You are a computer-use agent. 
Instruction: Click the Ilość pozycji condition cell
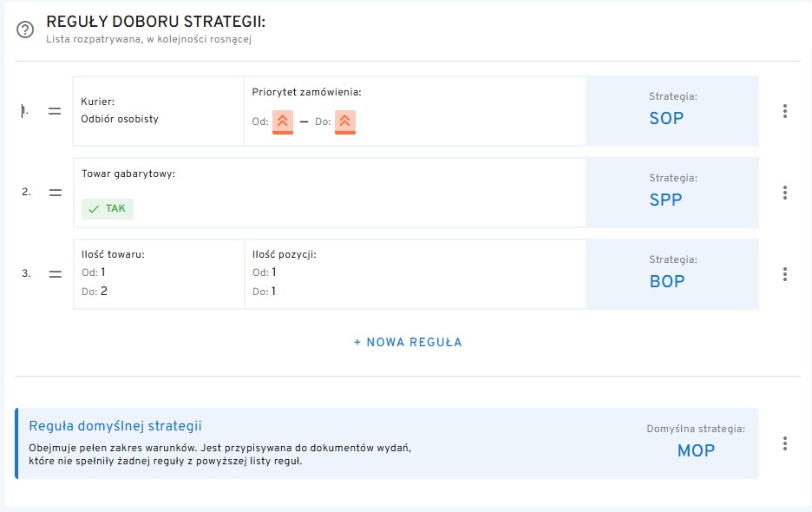(415, 274)
